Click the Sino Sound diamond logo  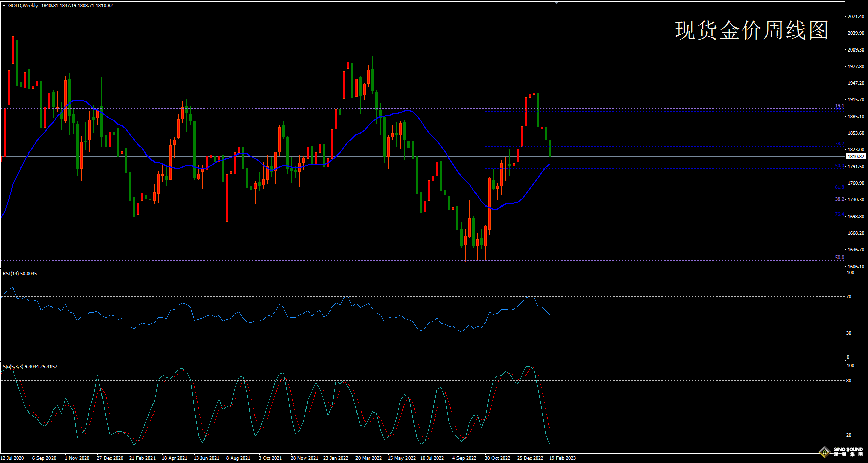pyautogui.click(x=824, y=451)
